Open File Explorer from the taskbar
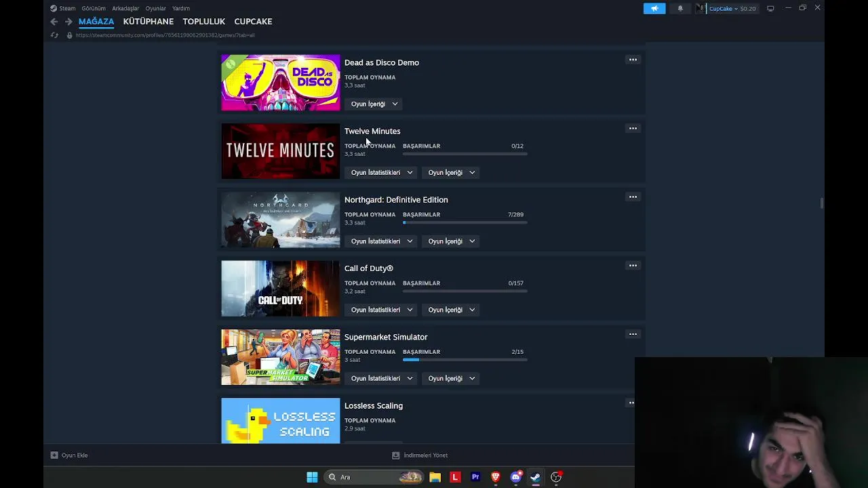This screenshot has width=868, height=488. click(x=435, y=477)
